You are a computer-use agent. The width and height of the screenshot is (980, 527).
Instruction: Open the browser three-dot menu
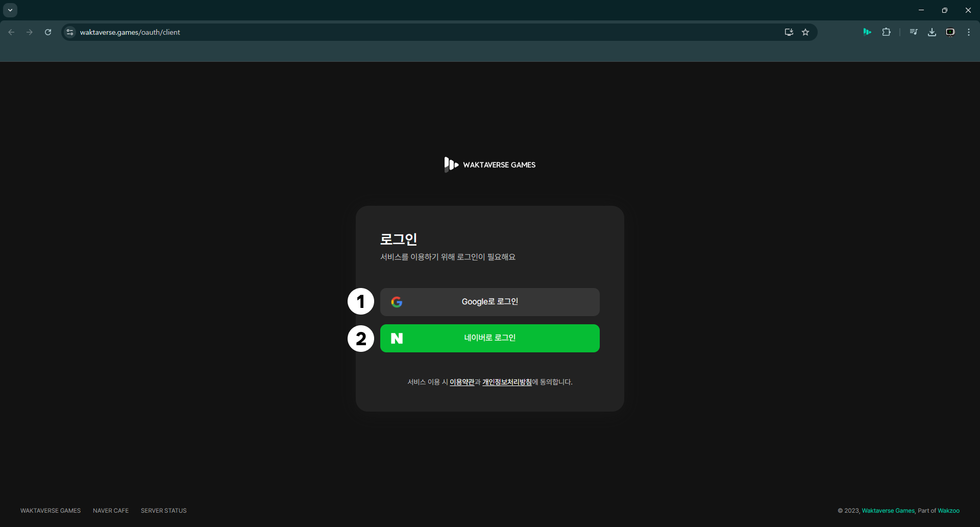969,32
